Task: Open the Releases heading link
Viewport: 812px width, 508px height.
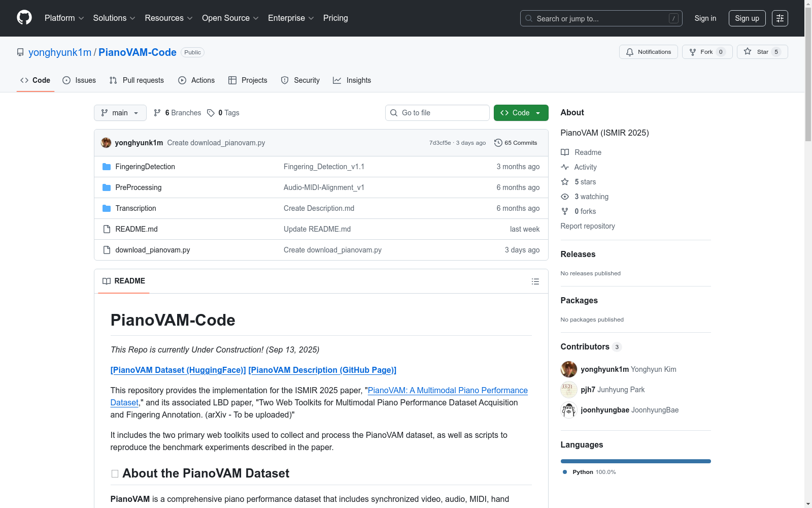Action: click(578, 254)
